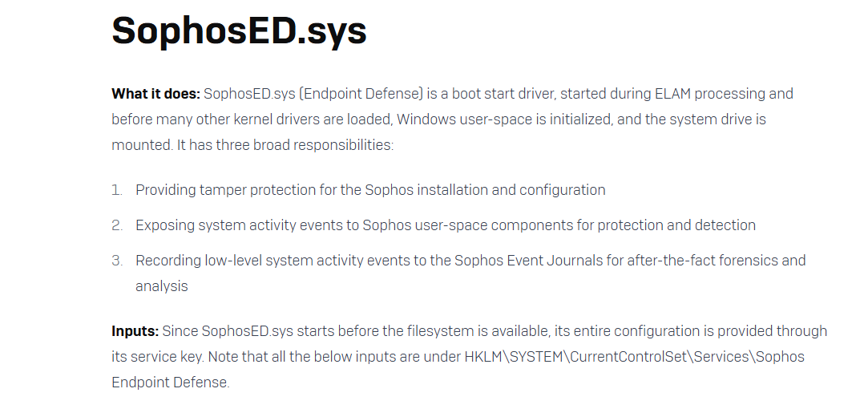Click the bold "What it does:" label
The width and height of the screenshot is (868, 417).
[155, 94]
